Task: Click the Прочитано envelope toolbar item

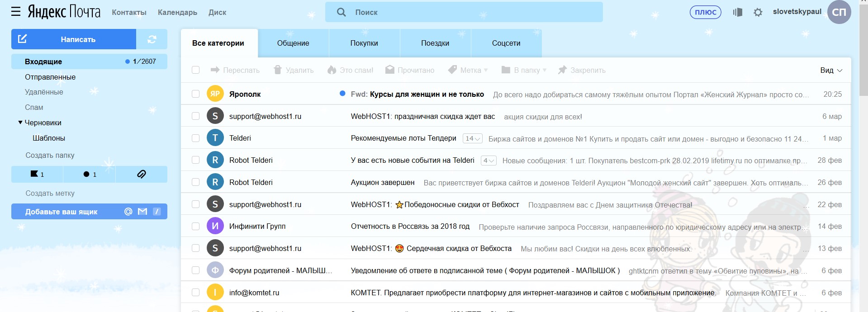Action: 410,70
